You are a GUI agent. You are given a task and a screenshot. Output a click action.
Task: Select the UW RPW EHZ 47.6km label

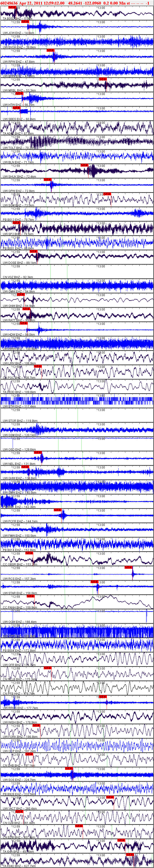pyautogui.click(x=18, y=62)
